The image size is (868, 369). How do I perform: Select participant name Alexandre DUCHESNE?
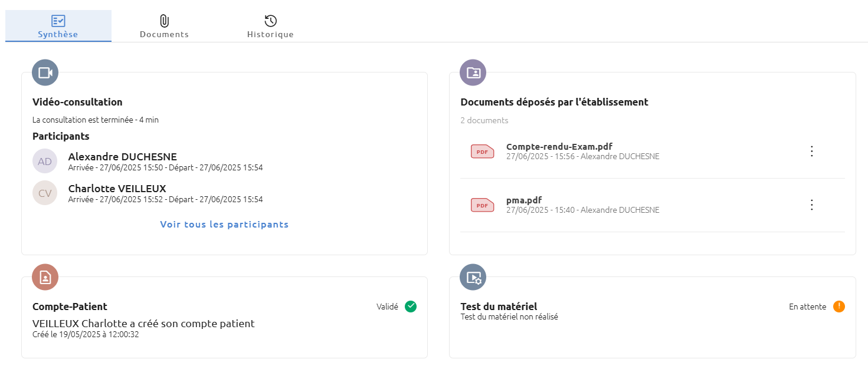coord(123,157)
